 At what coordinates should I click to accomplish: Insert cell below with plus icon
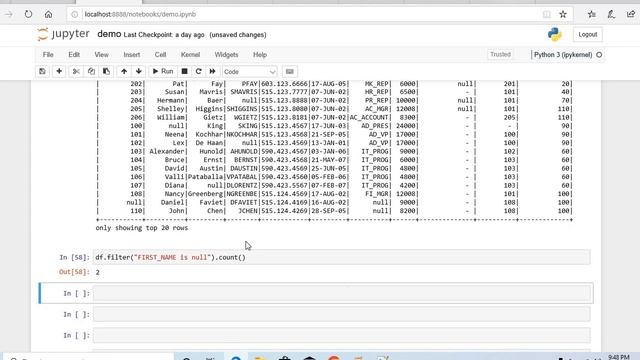coord(59,71)
